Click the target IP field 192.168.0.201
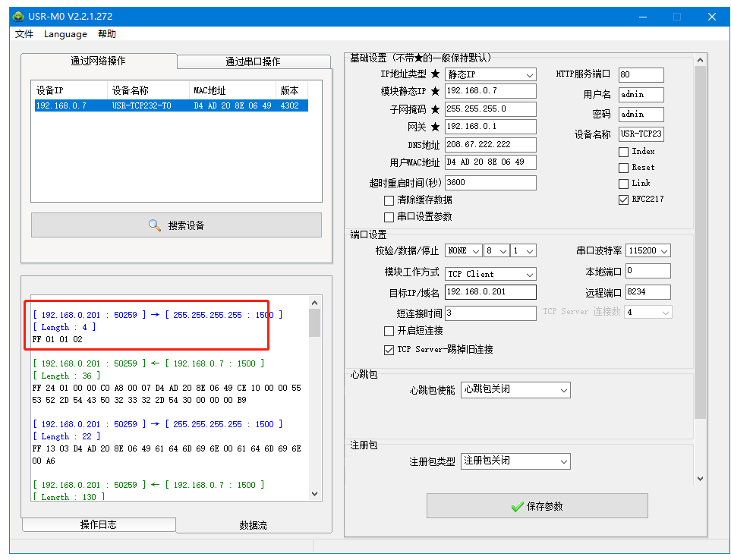The image size is (731, 560). pyautogui.click(x=490, y=292)
